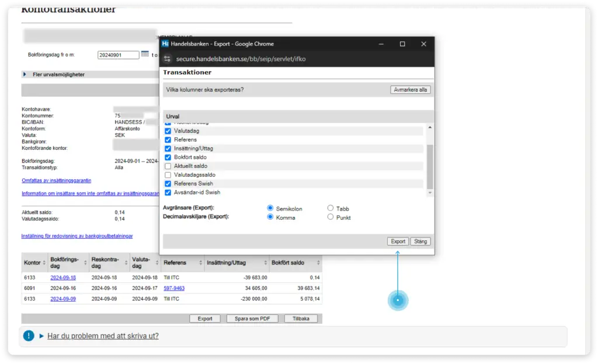Sort the table by Reskontradag column header arrows

[x=126, y=262]
